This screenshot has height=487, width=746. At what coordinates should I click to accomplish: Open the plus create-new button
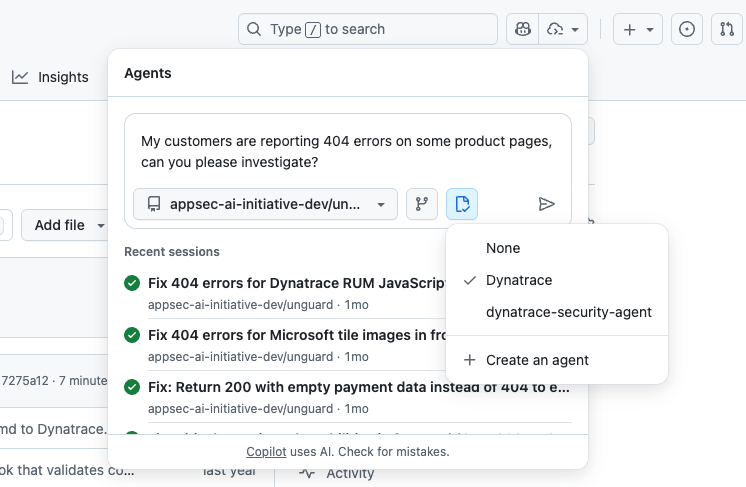point(638,29)
